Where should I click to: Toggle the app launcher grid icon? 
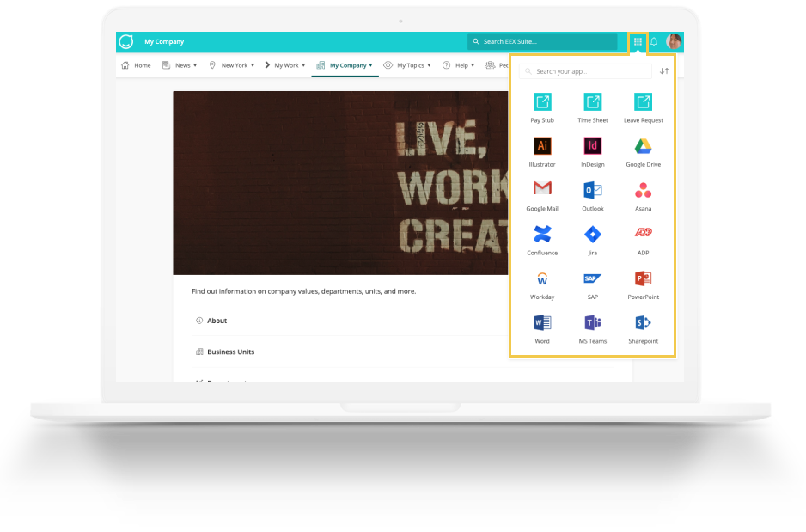click(x=638, y=41)
